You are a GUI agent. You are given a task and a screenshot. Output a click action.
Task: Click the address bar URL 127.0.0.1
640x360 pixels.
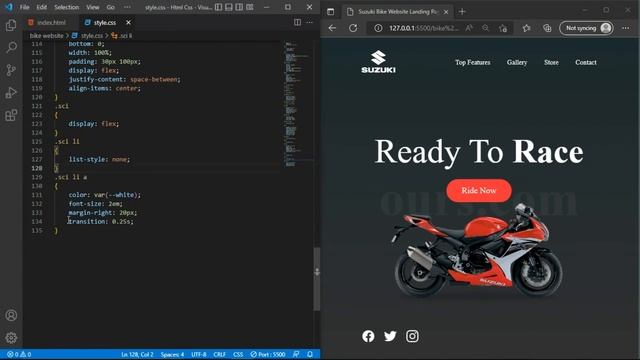pyautogui.click(x=423, y=28)
